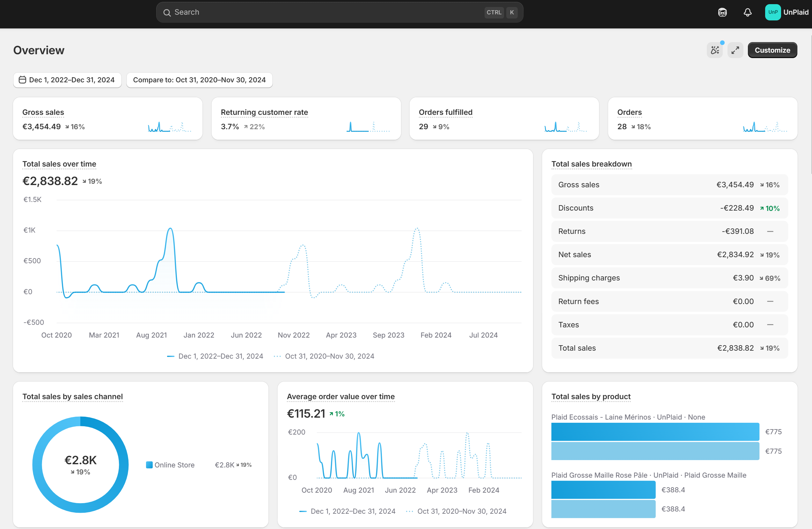This screenshot has height=529, width=812.
Task: Click the fullscreen expand icon
Action: pos(735,50)
